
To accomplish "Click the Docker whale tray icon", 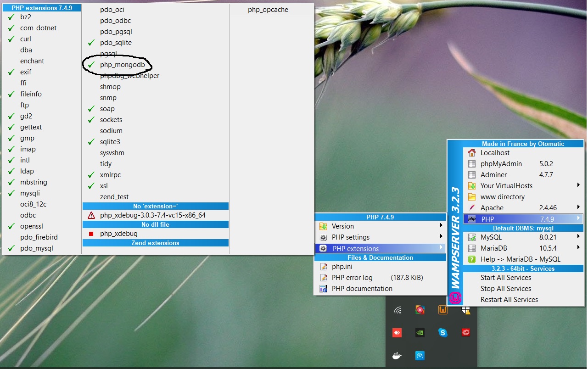I will [398, 355].
